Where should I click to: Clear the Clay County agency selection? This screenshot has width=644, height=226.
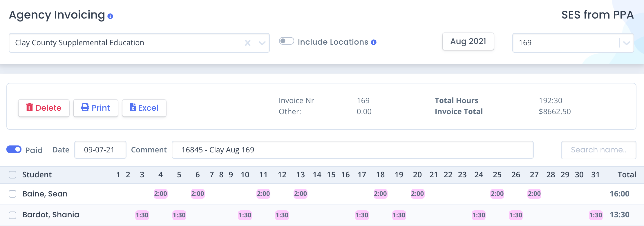pos(247,43)
